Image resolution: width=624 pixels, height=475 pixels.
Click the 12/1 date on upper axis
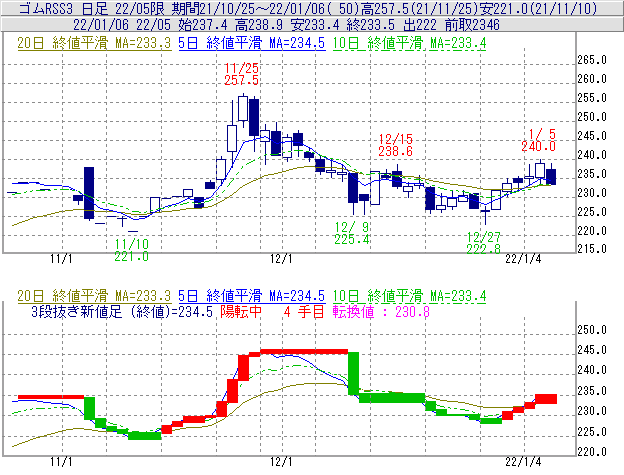[x=281, y=259]
